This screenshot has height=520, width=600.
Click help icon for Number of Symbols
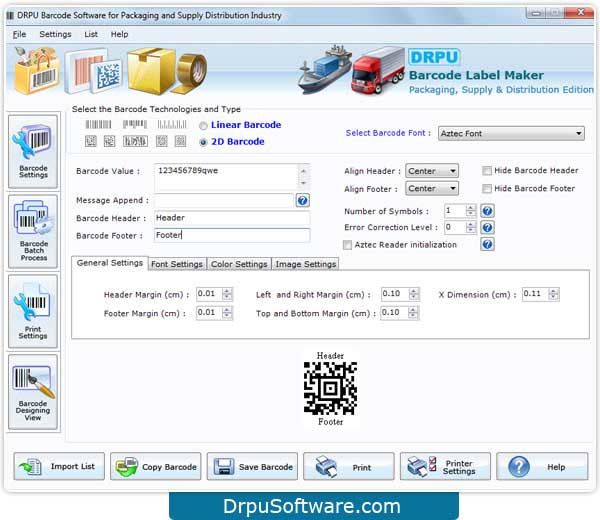tap(487, 211)
